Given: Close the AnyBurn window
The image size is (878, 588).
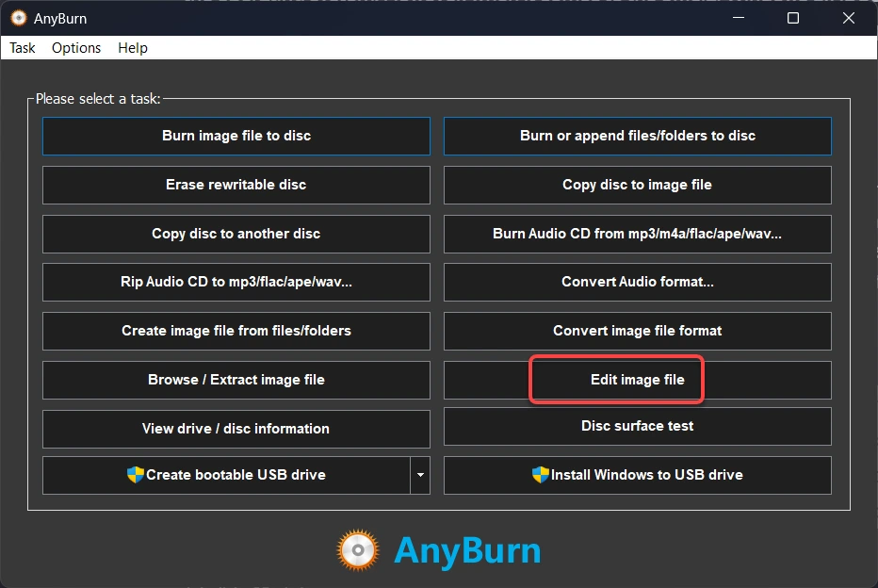Looking at the screenshot, I should pos(848,18).
